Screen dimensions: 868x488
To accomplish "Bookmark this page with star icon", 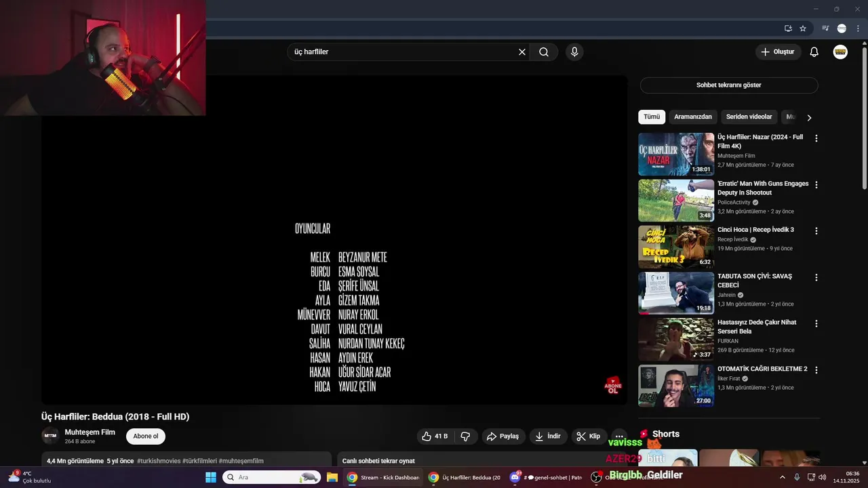I will pos(803,28).
